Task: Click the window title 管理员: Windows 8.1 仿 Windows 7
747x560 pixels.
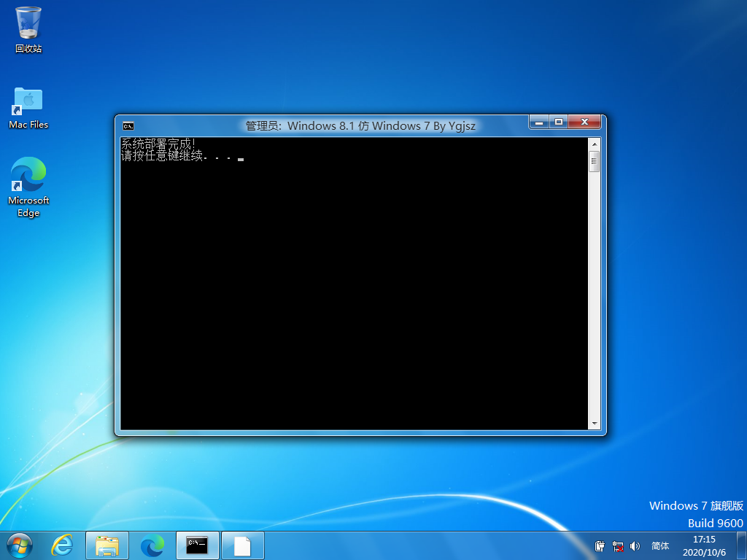Action: pos(360,126)
